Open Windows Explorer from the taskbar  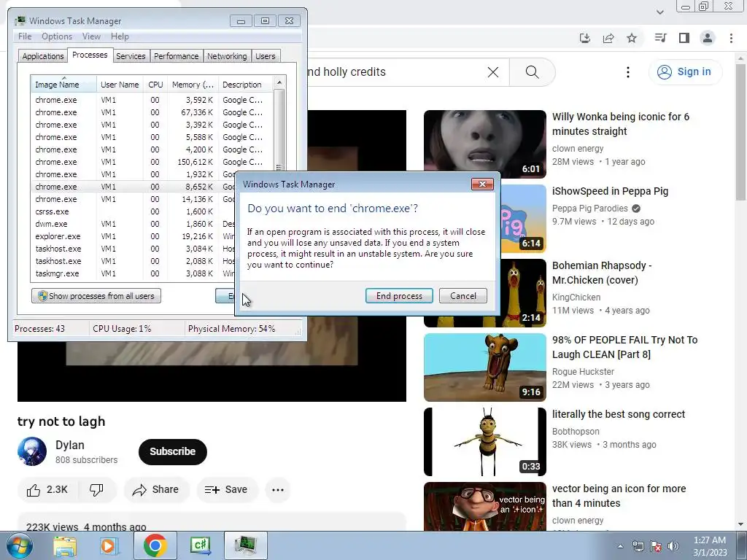click(x=65, y=545)
